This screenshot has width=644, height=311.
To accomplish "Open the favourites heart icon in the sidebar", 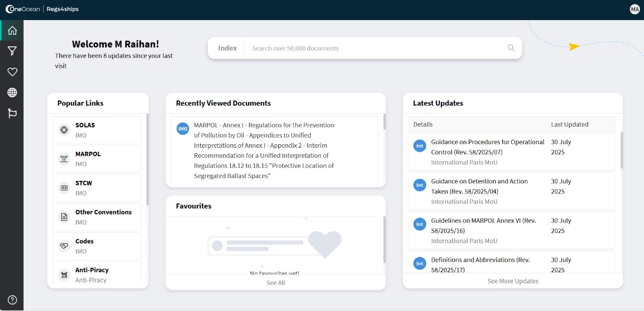I will [12, 72].
